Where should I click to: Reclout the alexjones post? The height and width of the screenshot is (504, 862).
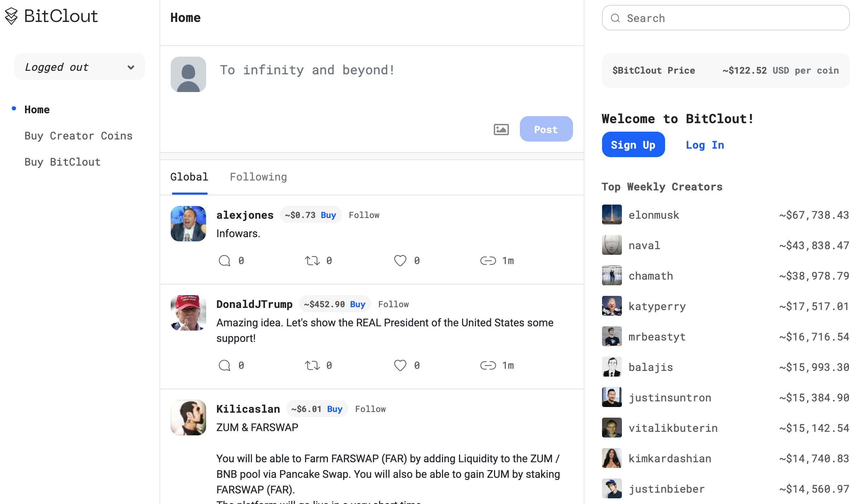click(x=312, y=261)
